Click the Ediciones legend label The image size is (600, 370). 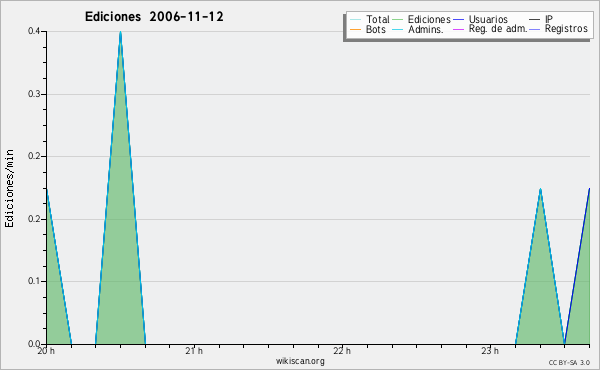click(x=429, y=19)
